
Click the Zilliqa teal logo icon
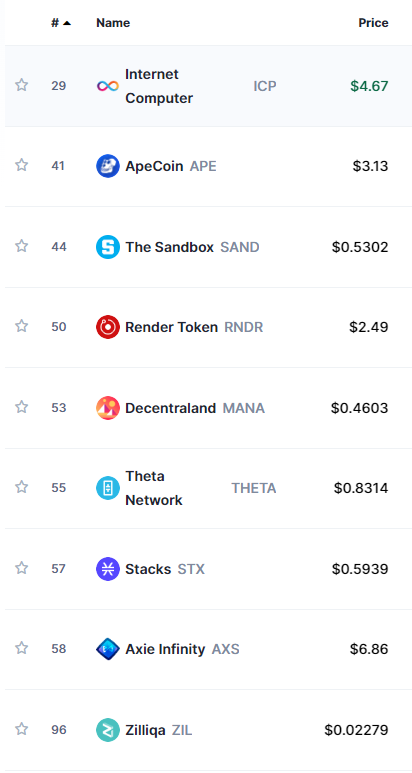pyautogui.click(x=107, y=730)
